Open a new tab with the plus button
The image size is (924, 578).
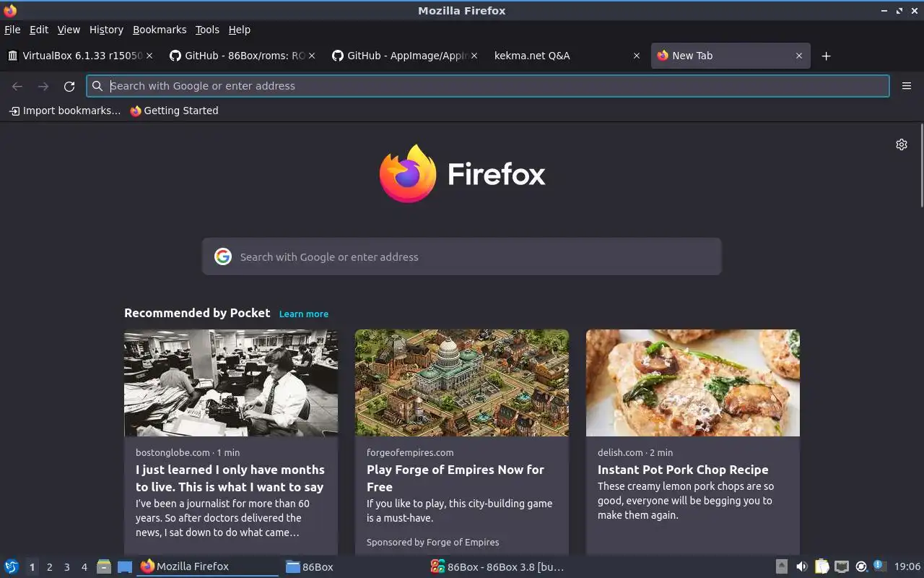coord(827,56)
